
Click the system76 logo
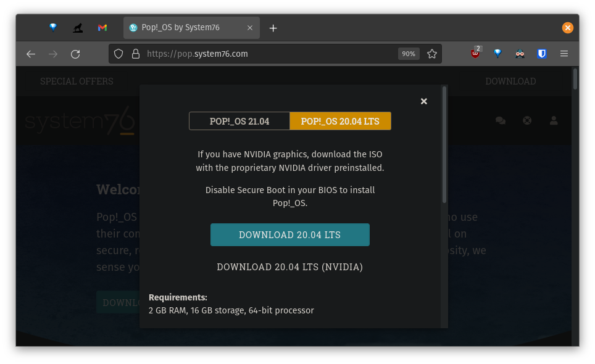[x=80, y=120]
